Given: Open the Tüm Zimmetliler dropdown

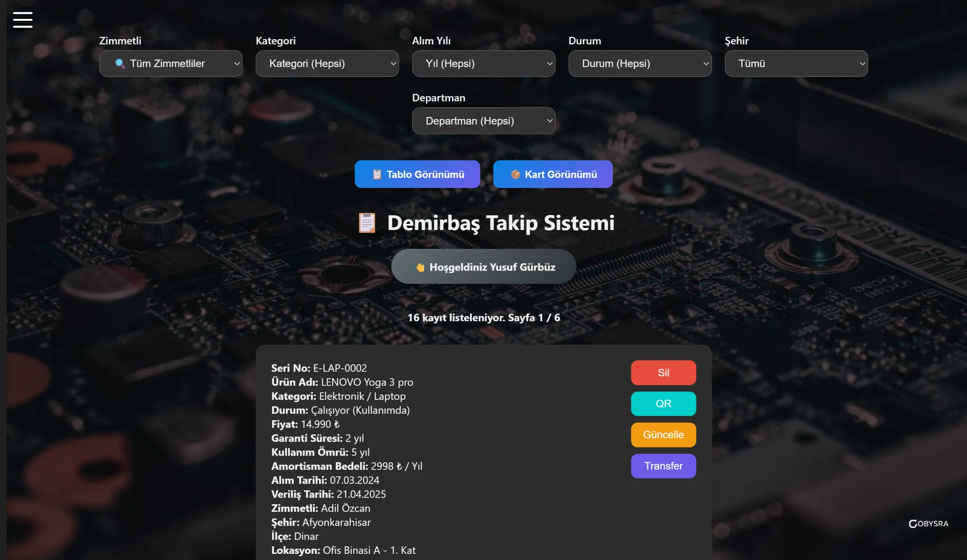Looking at the screenshot, I should 171,64.
